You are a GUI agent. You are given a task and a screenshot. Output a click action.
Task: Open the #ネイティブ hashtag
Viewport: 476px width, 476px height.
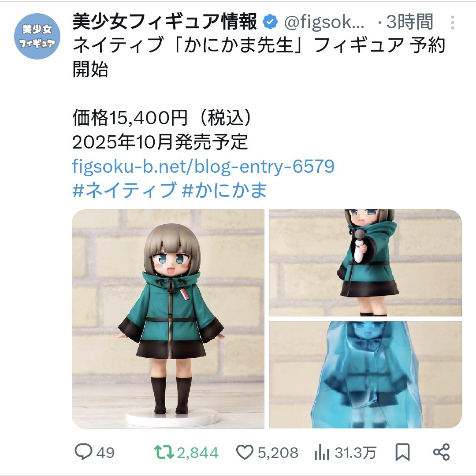click(x=124, y=190)
